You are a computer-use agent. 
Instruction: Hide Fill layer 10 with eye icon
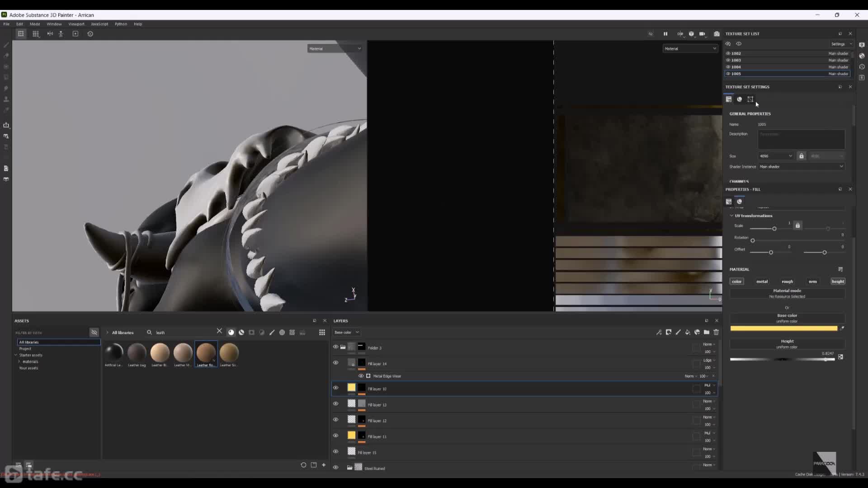(335, 388)
